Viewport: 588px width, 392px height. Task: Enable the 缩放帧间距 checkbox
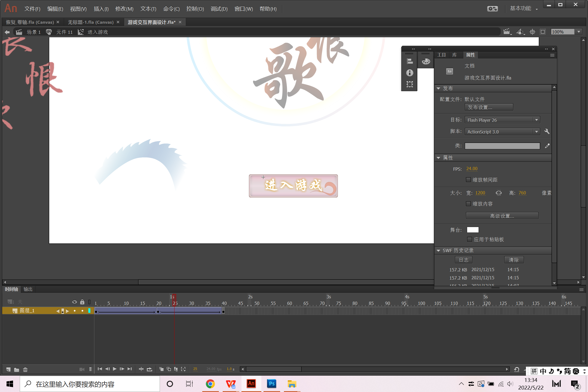tap(468, 180)
